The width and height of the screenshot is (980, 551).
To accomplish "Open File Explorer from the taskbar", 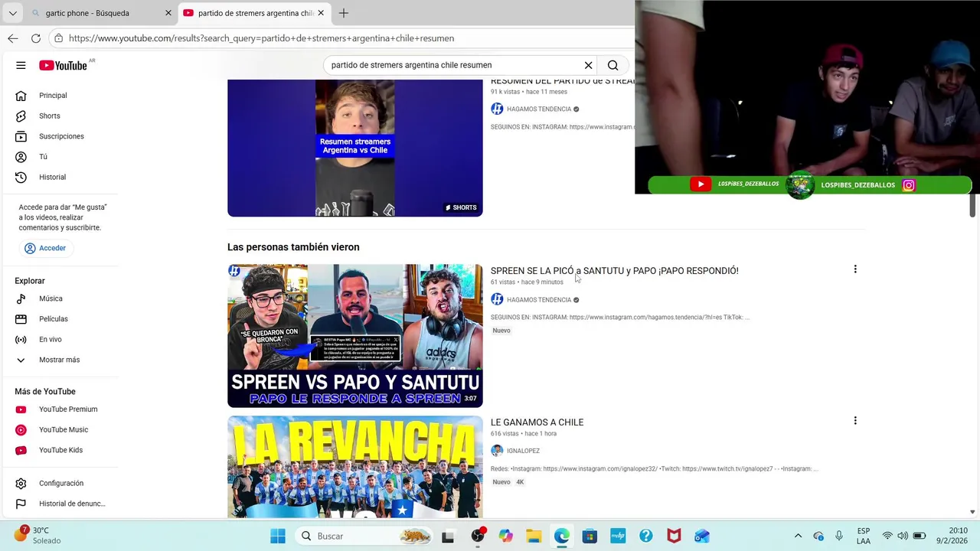I will (534, 536).
